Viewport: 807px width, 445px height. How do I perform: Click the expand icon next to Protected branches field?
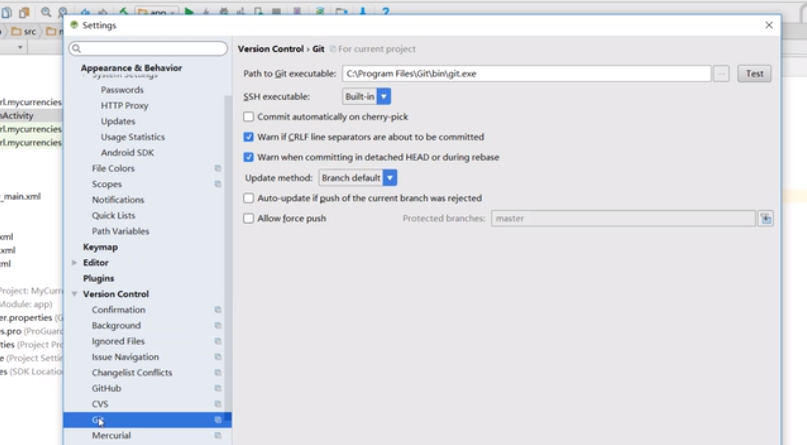766,219
